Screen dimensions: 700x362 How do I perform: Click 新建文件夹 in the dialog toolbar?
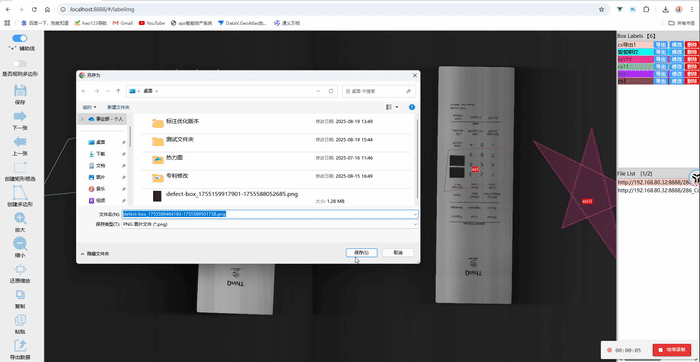pos(118,107)
